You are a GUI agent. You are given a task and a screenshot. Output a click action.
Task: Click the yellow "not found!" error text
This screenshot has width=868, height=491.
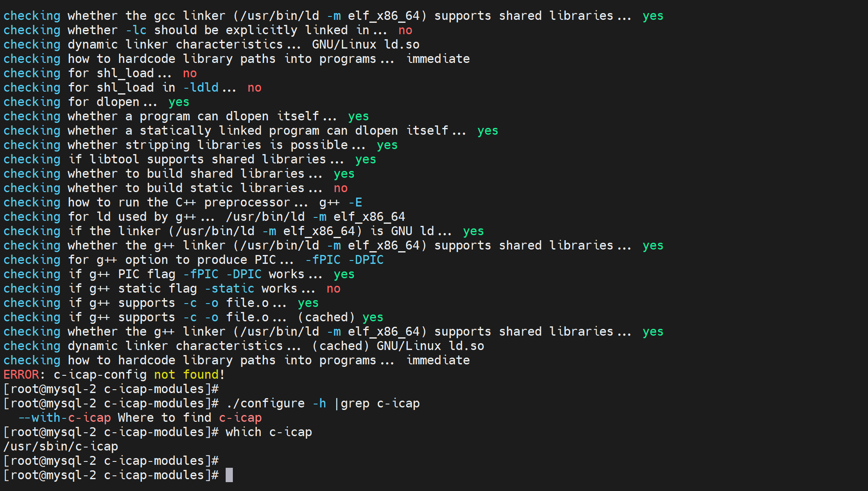coord(189,374)
